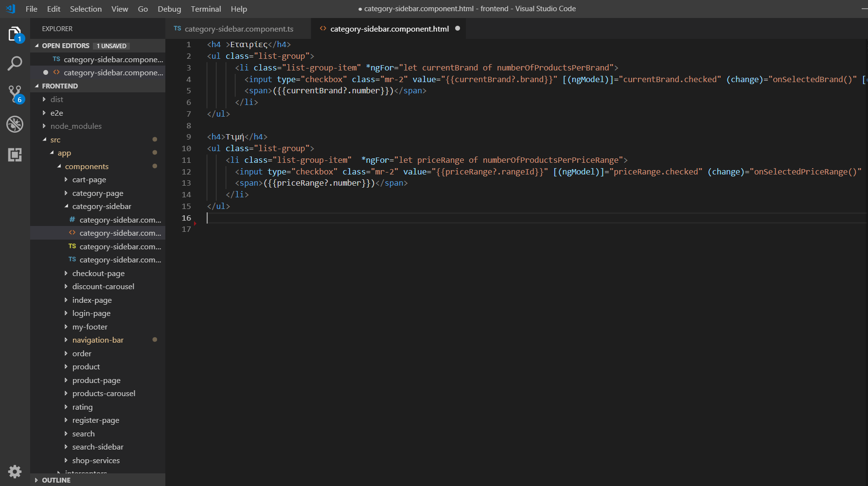Screen dimensions: 868x486
Task: Open the Extensions view
Action: 15,155
